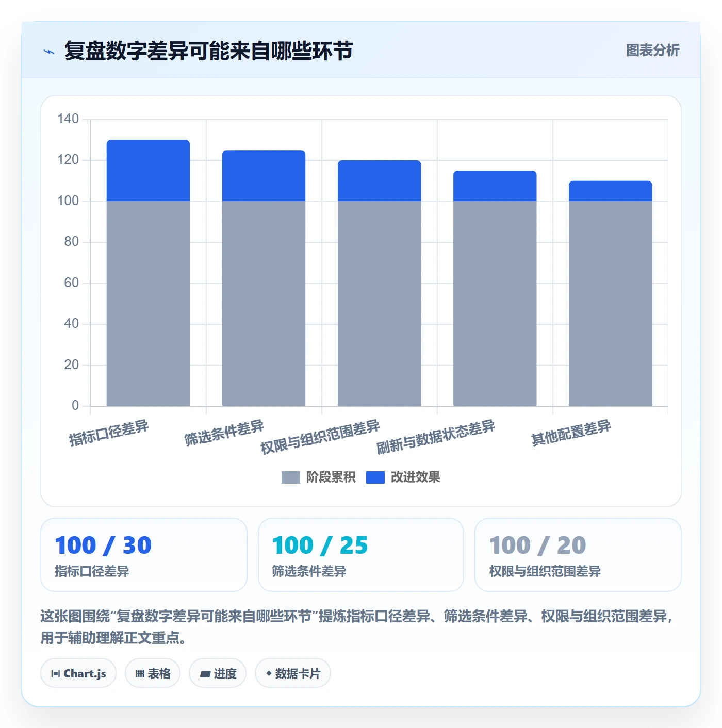The image size is (722, 728).
Task: Click the 刷新与数据状态差异 x-axis label
Action: click(436, 437)
